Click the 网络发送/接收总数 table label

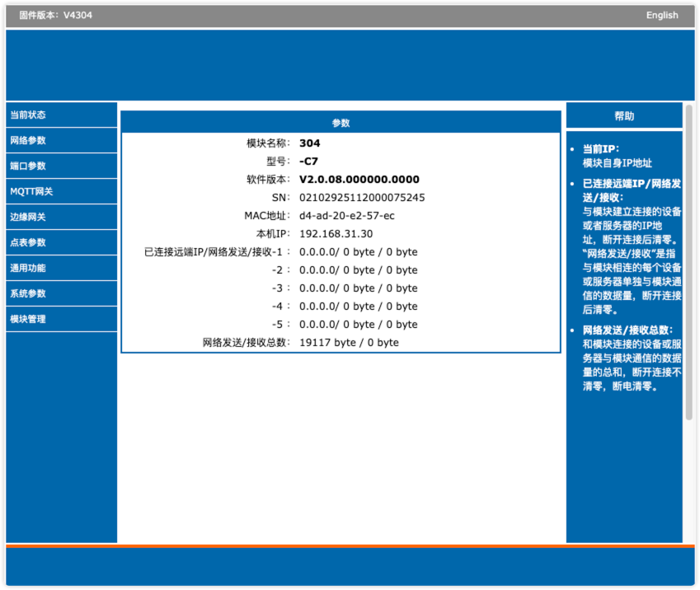246,343
